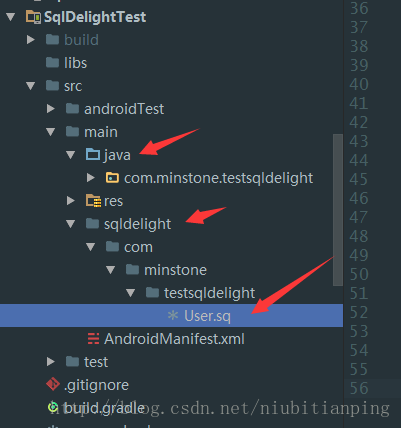
Task: Click the build.gradle file icon
Action: click(53, 407)
